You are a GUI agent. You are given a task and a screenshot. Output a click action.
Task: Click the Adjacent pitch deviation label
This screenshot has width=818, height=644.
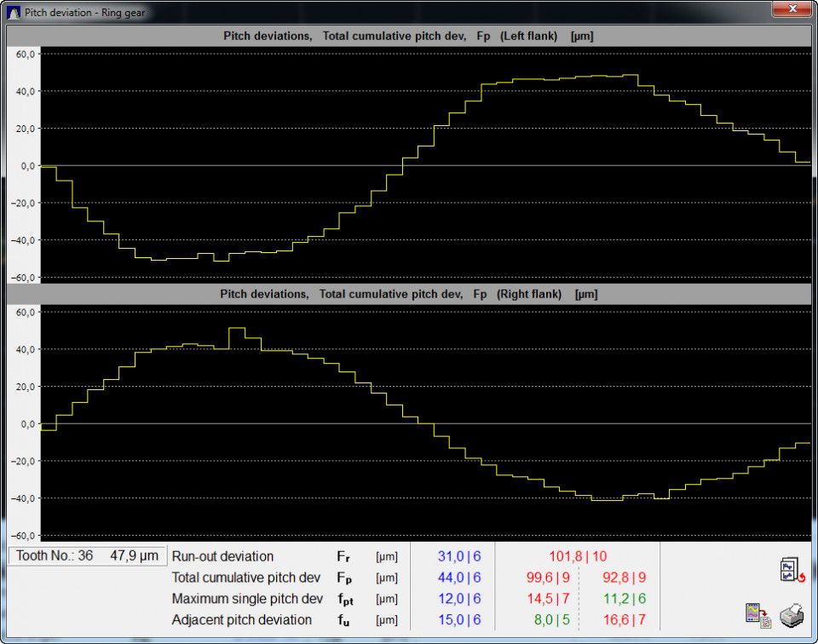tap(241, 620)
